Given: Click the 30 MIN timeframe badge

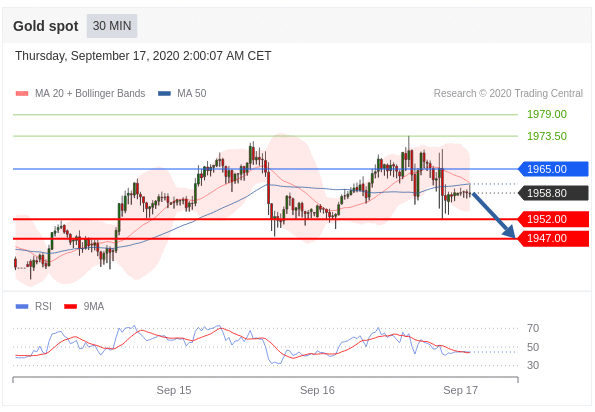Looking at the screenshot, I should coord(112,26).
